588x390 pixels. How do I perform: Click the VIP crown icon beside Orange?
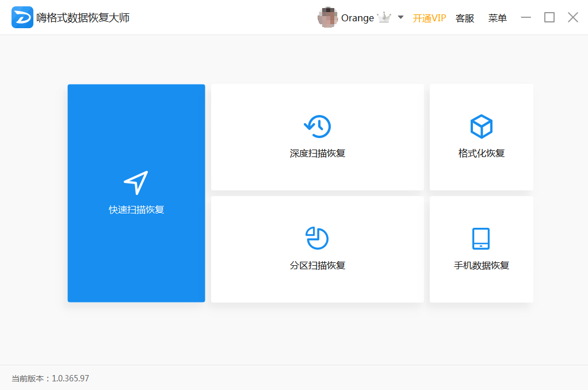click(384, 17)
